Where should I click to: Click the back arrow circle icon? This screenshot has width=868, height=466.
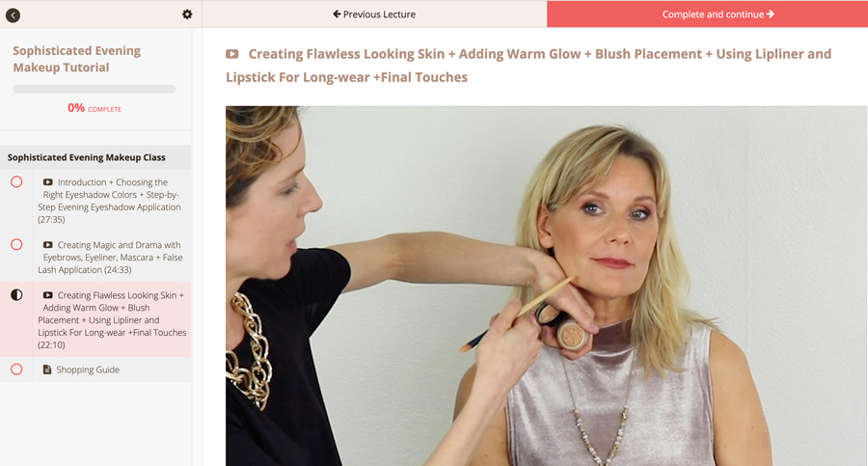click(x=13, y=15)
